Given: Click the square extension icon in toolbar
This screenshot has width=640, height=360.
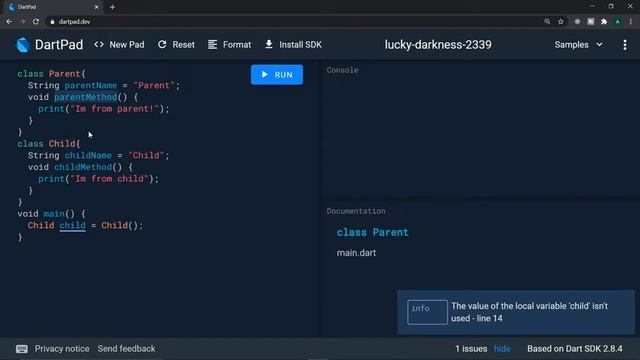Looking at the screenshot, I should (x=591, y=22).
